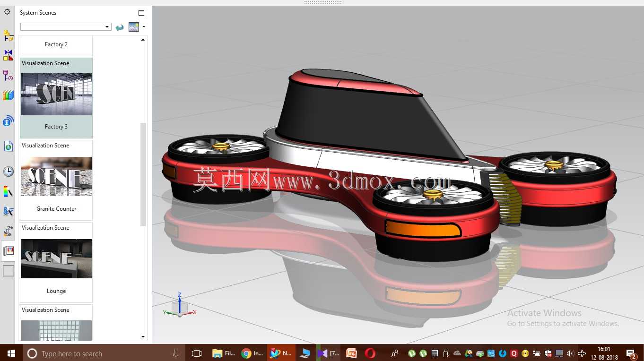
Task: Click the XYZ view triad in viewport
Action: tap(180, 305)
